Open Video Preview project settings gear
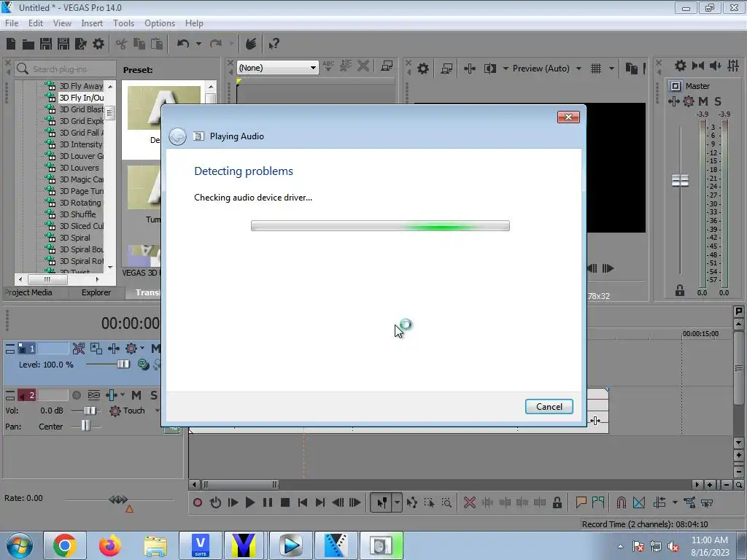The image size is (747, 560). click(x=422, y=69)
